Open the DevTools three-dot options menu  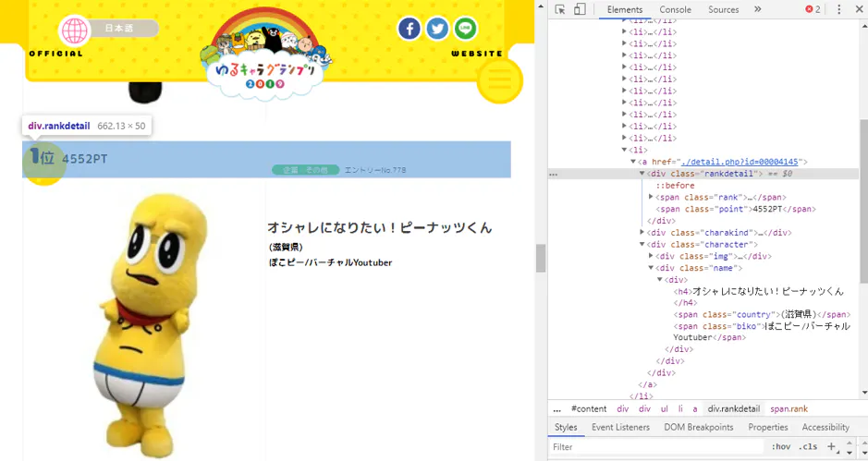(838, 9)
